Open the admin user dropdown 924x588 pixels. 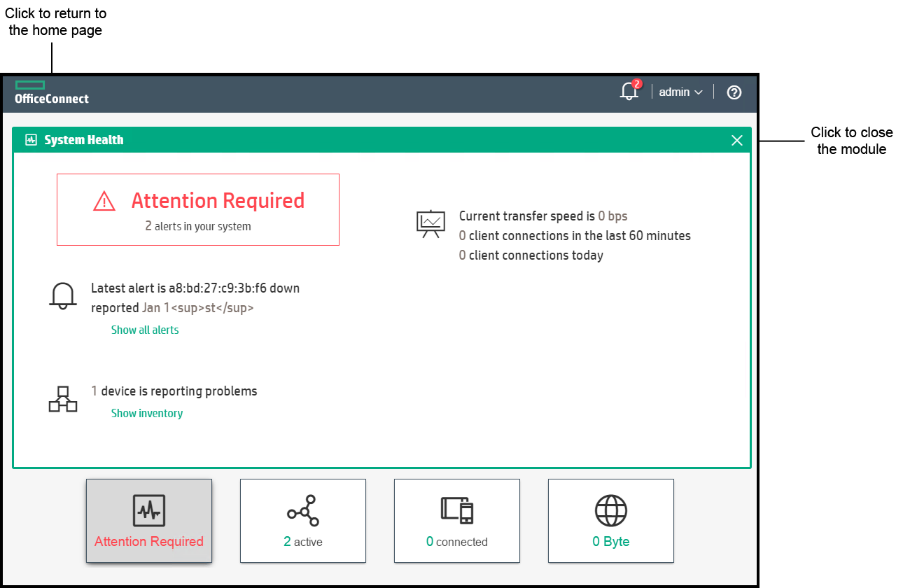674,92
